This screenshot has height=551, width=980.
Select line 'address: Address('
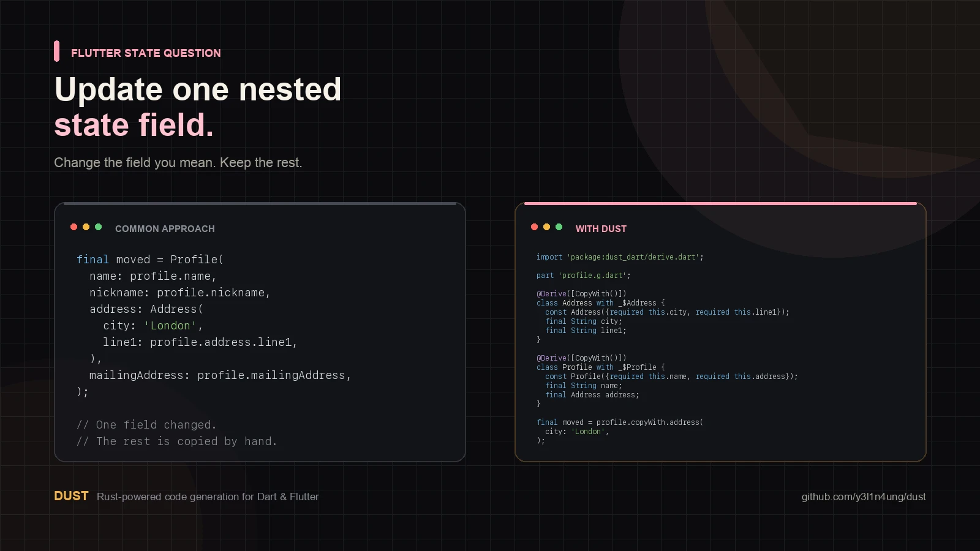click(x=146, y=309)
